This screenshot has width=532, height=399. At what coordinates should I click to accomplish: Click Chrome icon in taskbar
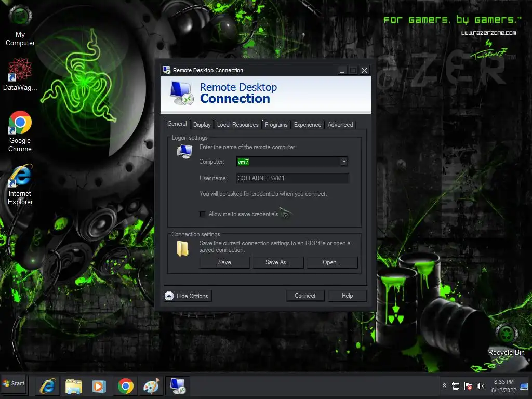click(x=126, y=386)
